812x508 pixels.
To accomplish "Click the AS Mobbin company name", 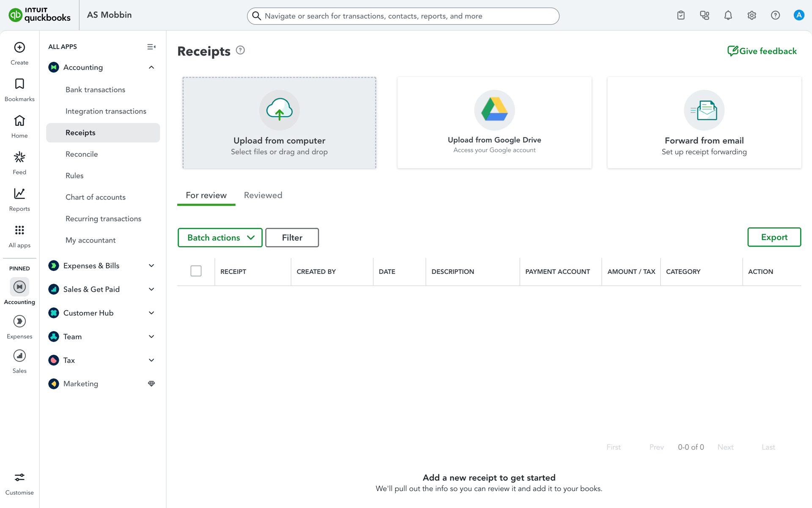I will (x=109, y=15).
